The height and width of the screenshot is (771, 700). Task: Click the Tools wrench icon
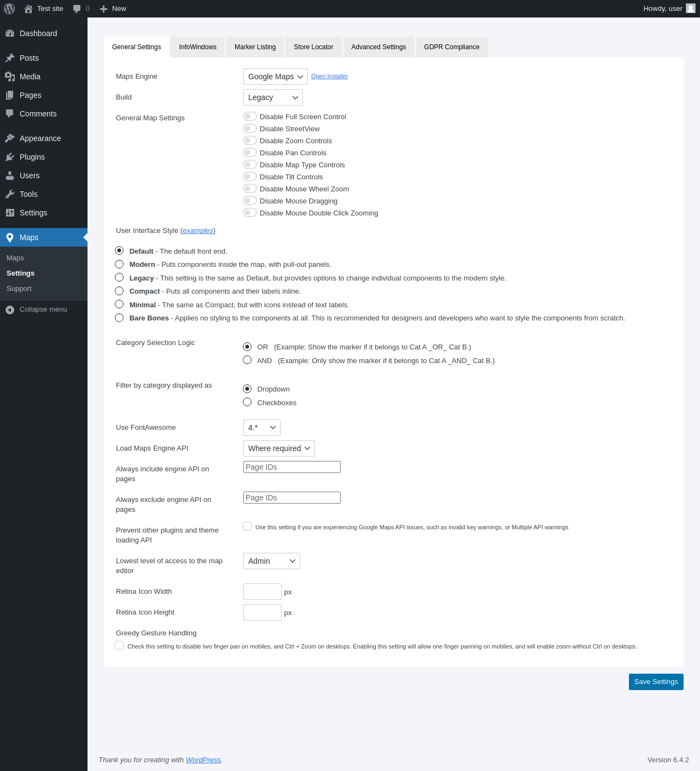click(10, 194)
